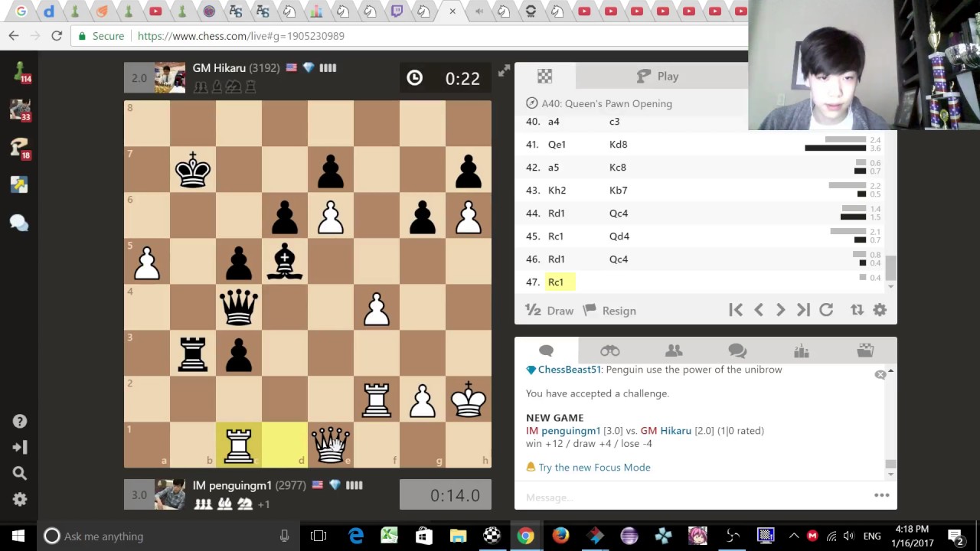Close the active browser tab
Image resolution: width=980 pixels, height=551 pixels.
point(452,11)
